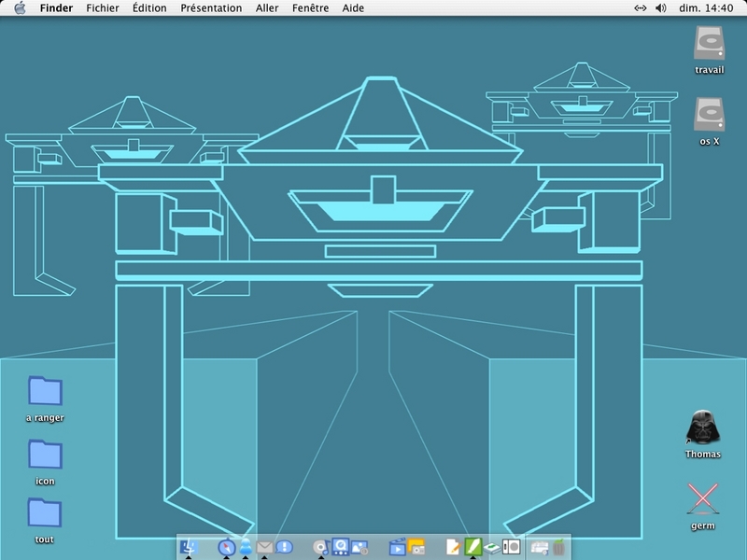747x560 pixels.
Task: Select the 'a ranger' folder
Action: point(45,390)
